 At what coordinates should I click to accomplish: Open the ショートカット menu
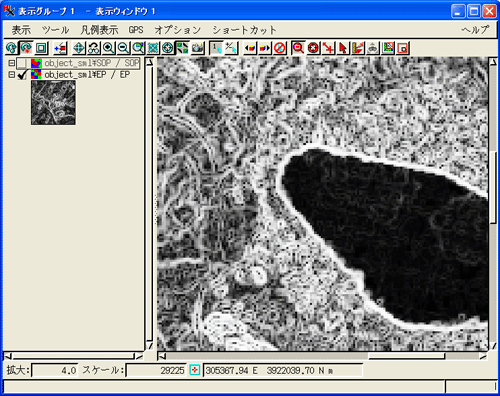point(244,30)
